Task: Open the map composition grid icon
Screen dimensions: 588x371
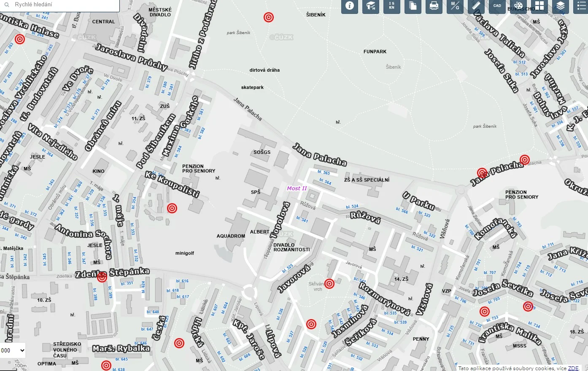Action: click(539, 6)
